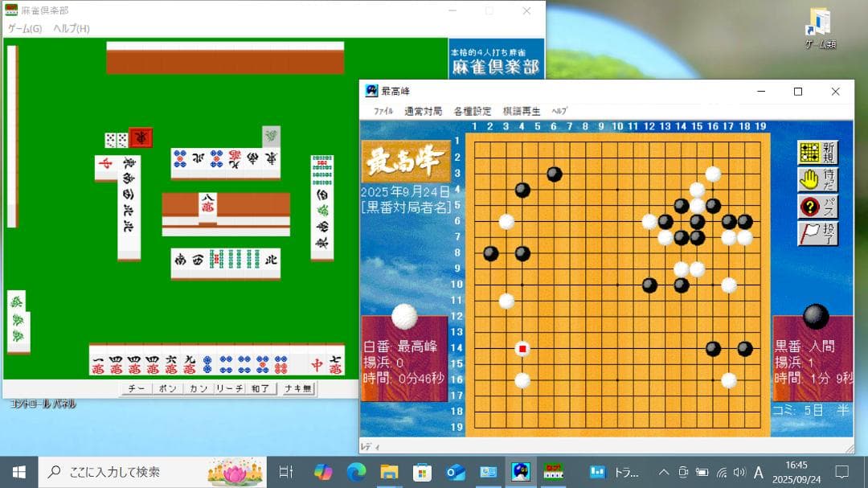
Task: Click the red 東 round marker
Action: [x=141, y=137]
